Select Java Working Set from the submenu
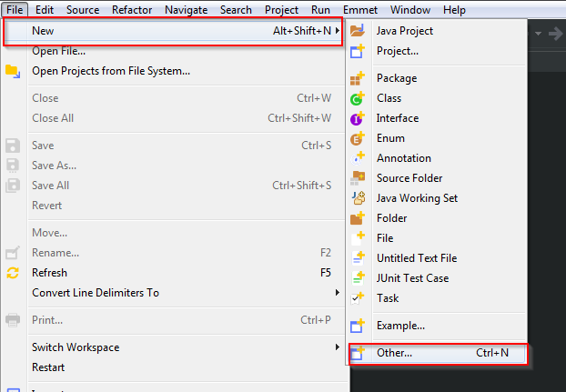Image resolution: width=566 pixels, height=392 pixels. pos(417,198)
